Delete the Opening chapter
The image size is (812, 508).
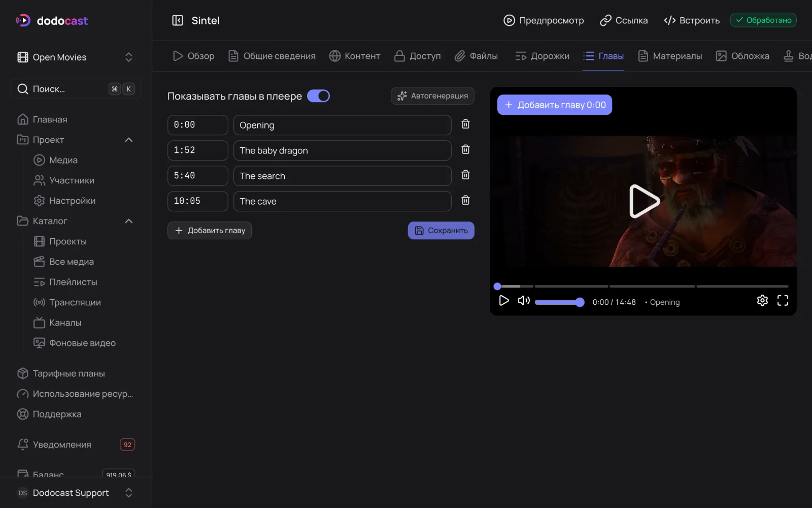465,124
